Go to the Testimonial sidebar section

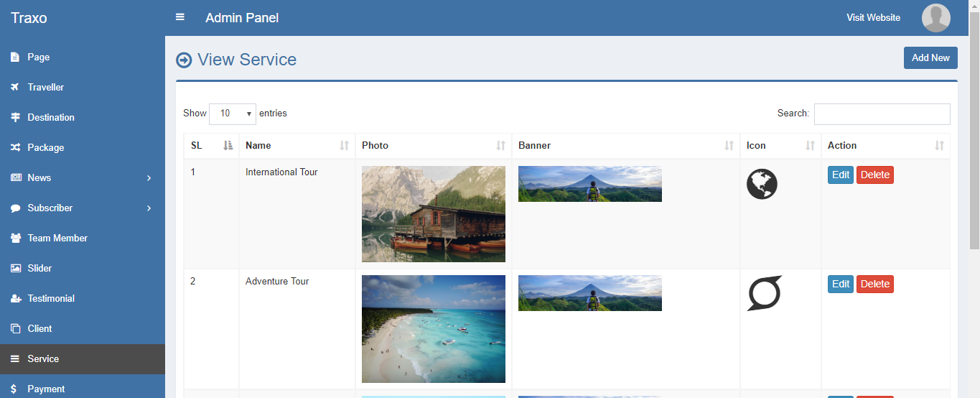click(x=51, y=298)
